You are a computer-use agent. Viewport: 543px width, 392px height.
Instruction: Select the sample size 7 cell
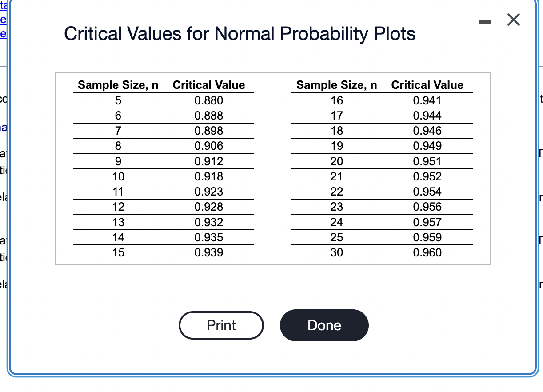coord(118,131)
